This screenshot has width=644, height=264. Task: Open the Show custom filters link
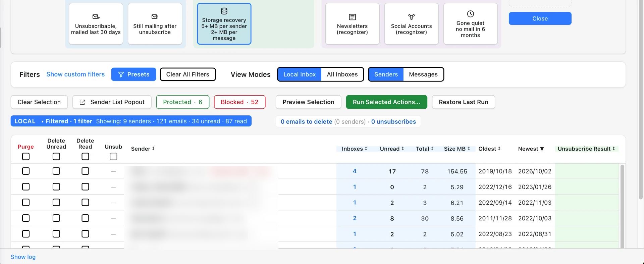point(75,74)
